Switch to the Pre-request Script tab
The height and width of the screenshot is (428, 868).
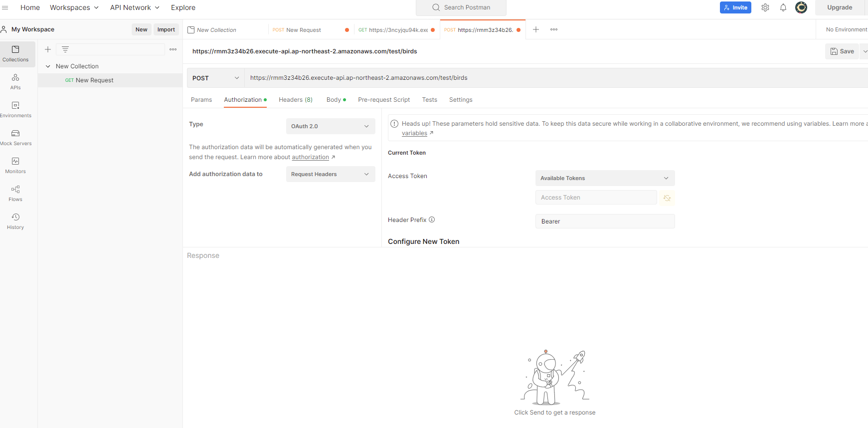pyautogui.click(x=384, y=100)
